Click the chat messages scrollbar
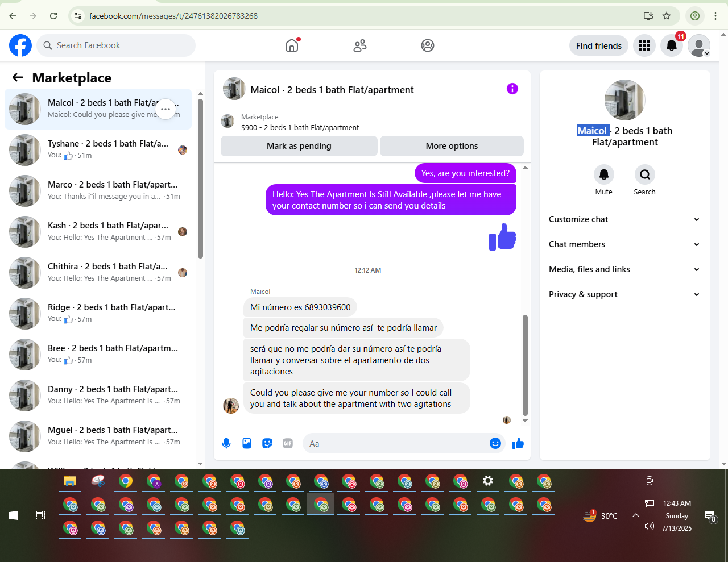Viewport: 728px width, 562px height. [525, 365]
